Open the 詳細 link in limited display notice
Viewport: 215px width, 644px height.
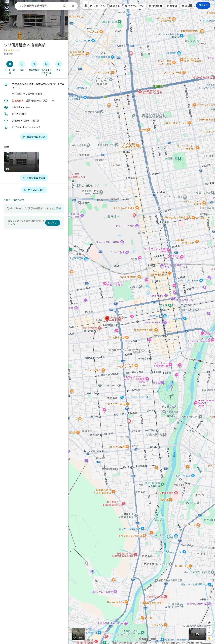tap(59, 208)
